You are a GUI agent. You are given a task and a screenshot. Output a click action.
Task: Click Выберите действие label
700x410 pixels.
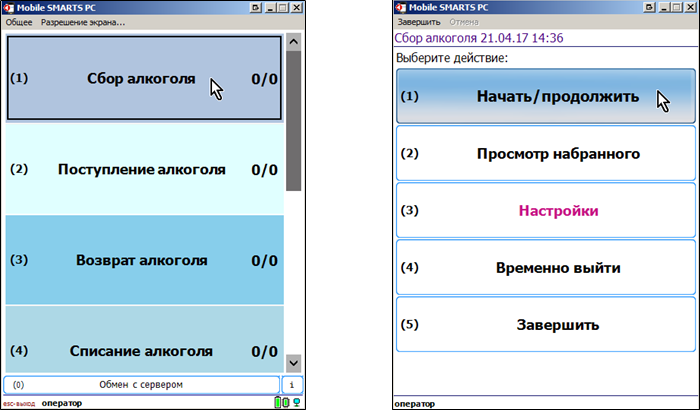[452, 58]
